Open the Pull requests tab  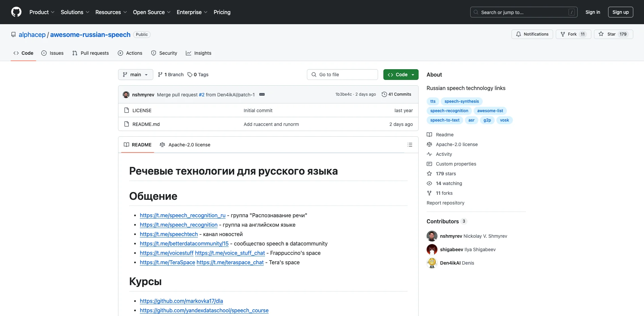coord(91,53)
